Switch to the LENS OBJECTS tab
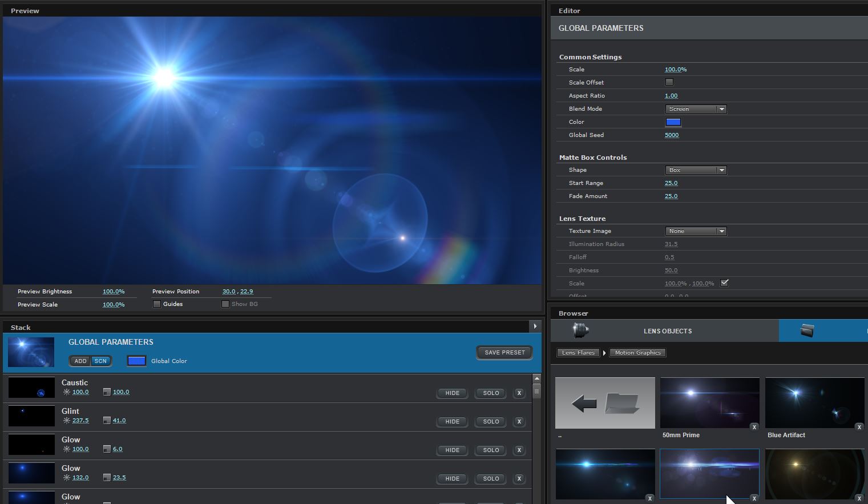Image resolution: width=868 pixels, height=504 pixels. tap(665, 330)
